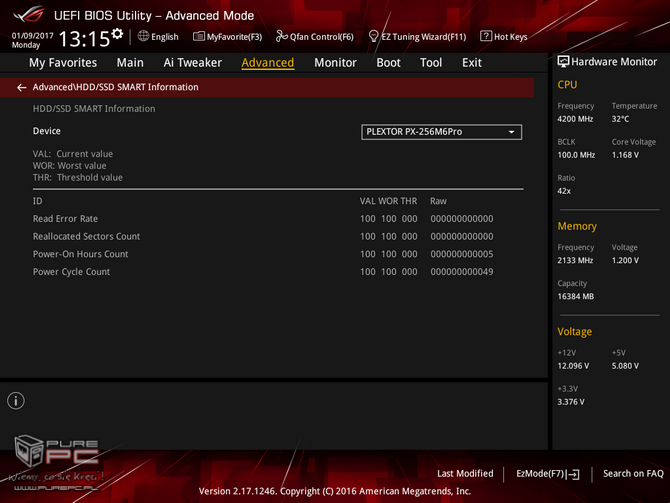Open the Exit tab

[x=472, y=62]
